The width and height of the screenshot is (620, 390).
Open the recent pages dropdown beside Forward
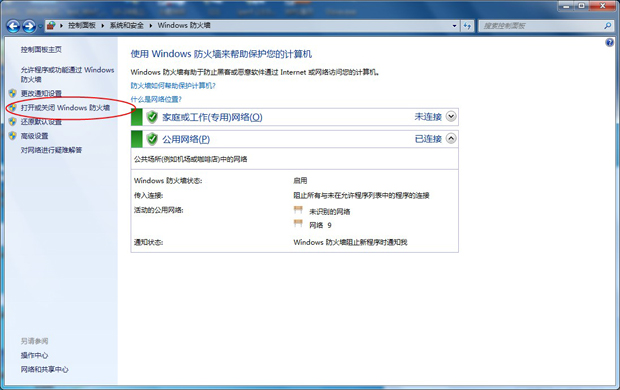tap(40, 27)
